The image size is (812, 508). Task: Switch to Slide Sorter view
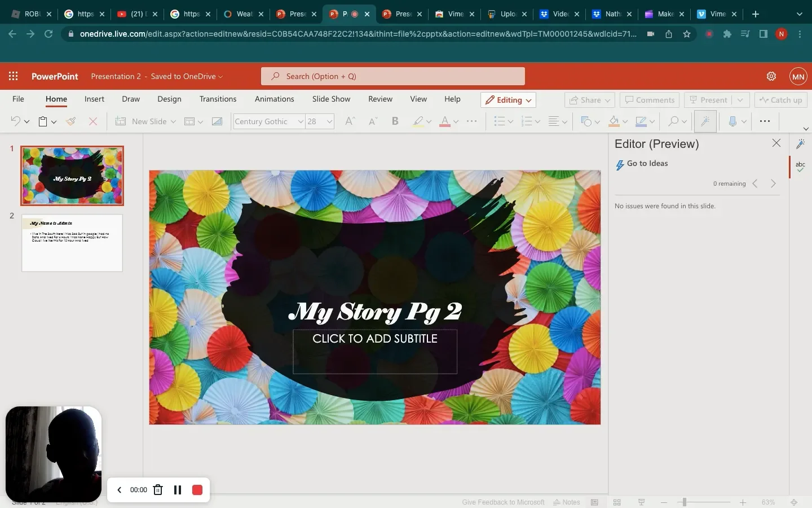tap(617, 502)
